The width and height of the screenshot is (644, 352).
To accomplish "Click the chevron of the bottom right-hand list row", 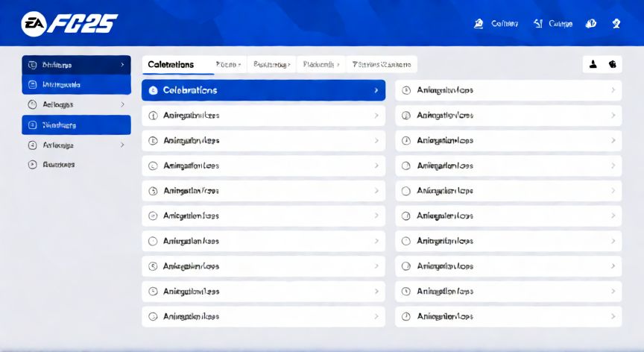I will tap(613, 316).
